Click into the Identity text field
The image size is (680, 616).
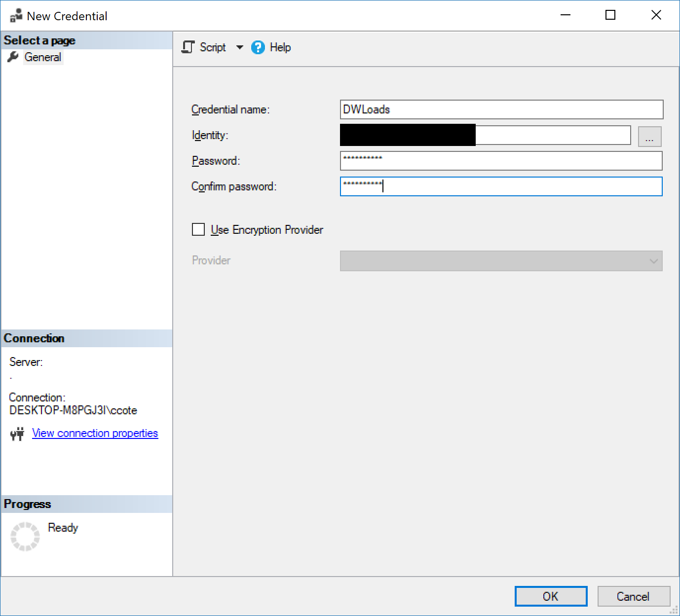[485, 135]
